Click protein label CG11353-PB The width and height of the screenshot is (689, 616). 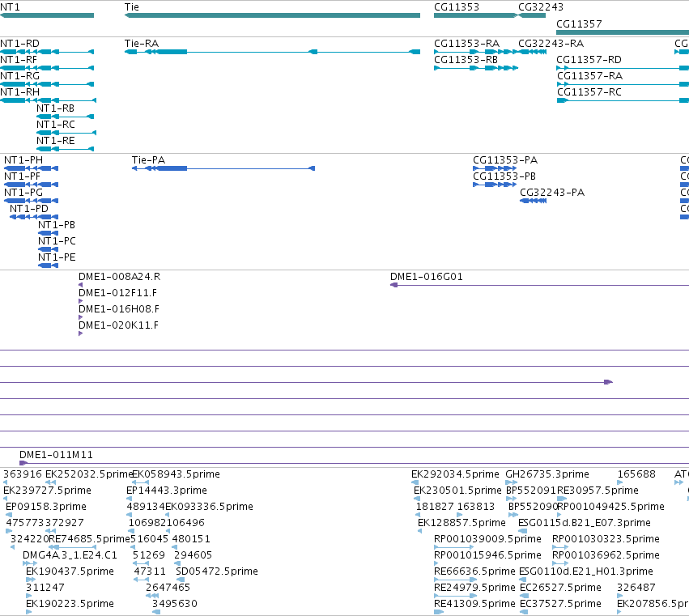coord(504,176)
